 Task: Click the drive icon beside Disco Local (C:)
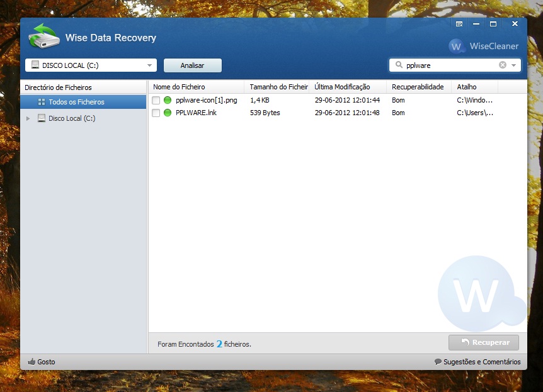click(42, 118)
